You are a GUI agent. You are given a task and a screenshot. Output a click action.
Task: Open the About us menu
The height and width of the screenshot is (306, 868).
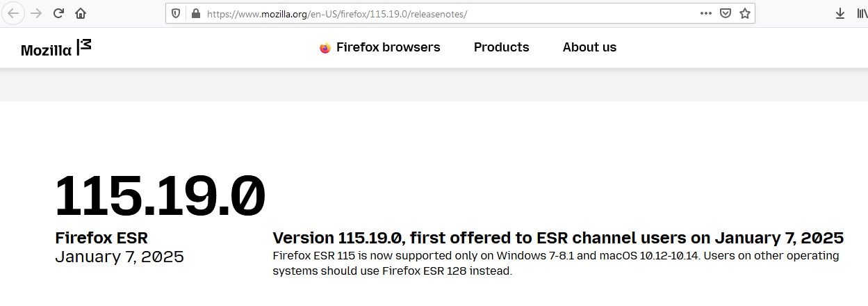tap(589, 47)
